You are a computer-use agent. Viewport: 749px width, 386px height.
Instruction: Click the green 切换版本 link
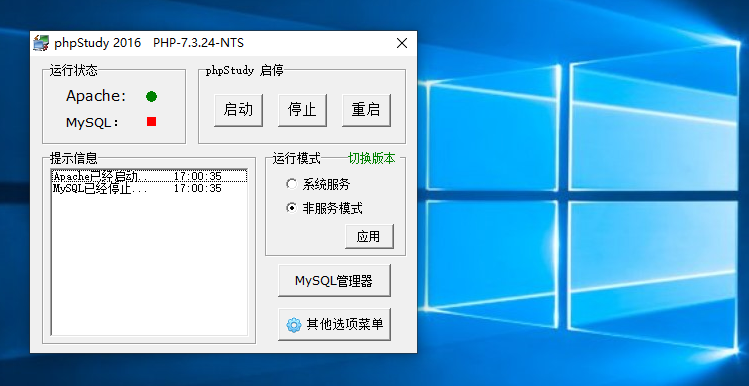click(372, 159)
